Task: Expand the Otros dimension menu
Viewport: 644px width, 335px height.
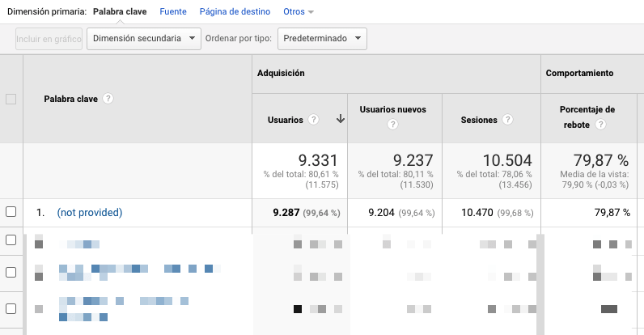Action: coord(299,12)
